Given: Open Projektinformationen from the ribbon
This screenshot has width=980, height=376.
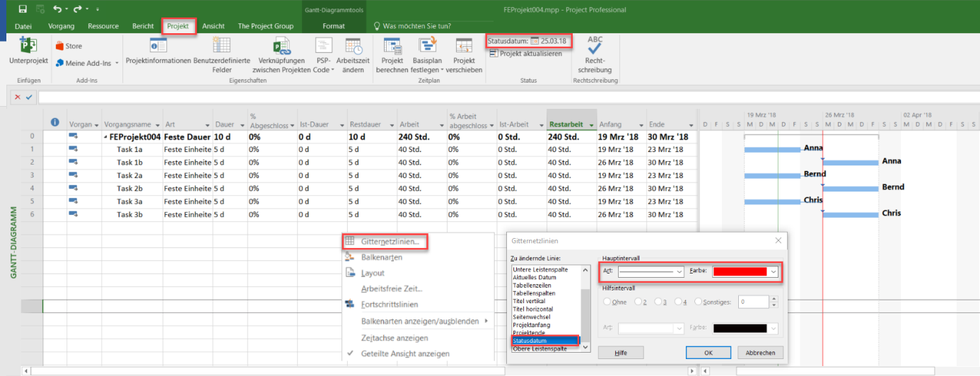Looking at the screenshot, I should pos(158,47).
